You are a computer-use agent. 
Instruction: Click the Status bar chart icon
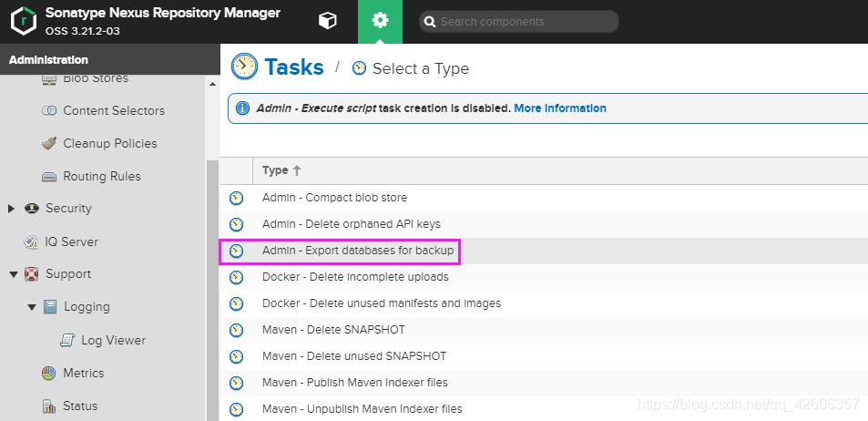pos(49,406)
